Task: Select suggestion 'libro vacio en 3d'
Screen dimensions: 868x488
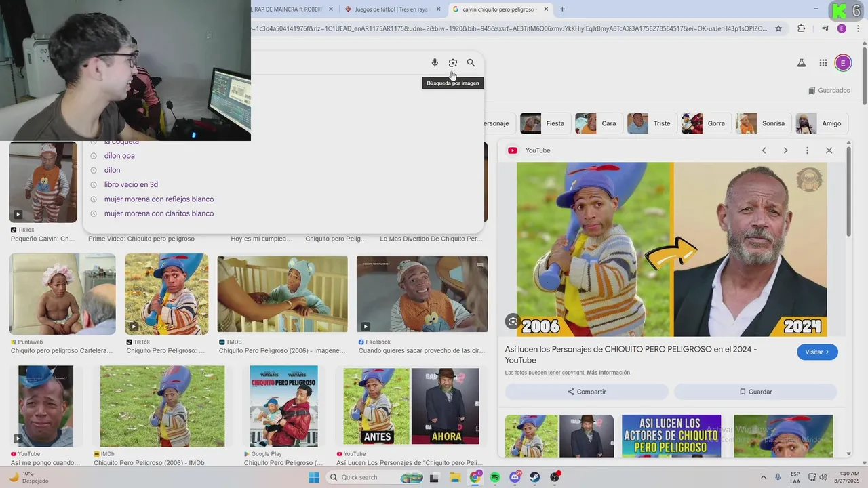Action: click(131, 184)
